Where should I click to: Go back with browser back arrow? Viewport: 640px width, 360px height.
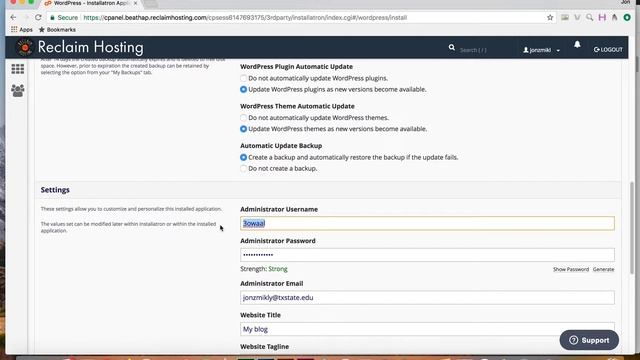coord(13,18)
